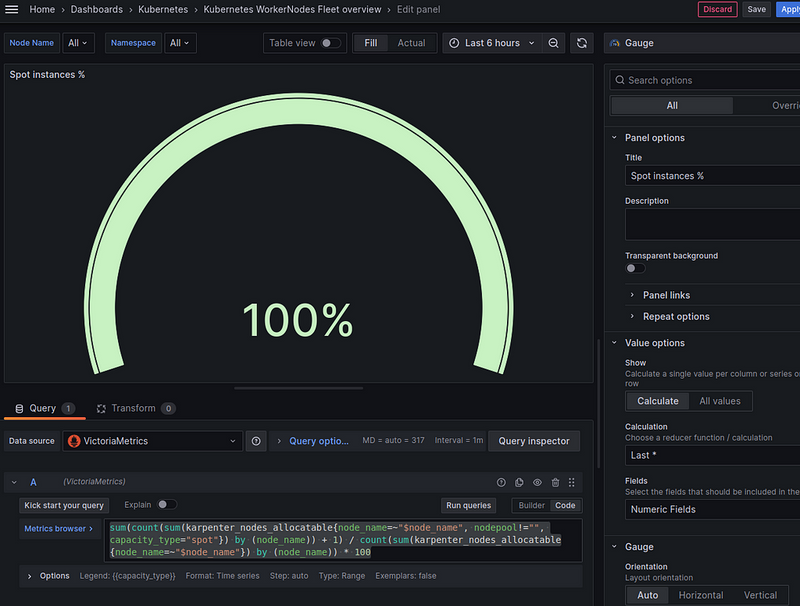The height and width of the screenshot is (606, 800).
Task: Expand the Panel links section
Action: point(666,295)
